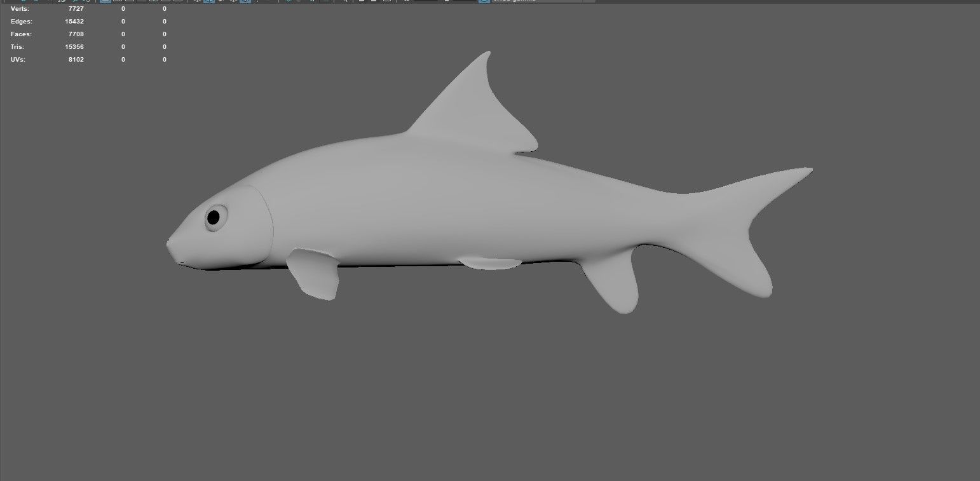Click the Tris label in poly count display
The height and width of the screenshot is (481, 980).
pos(18,47)
